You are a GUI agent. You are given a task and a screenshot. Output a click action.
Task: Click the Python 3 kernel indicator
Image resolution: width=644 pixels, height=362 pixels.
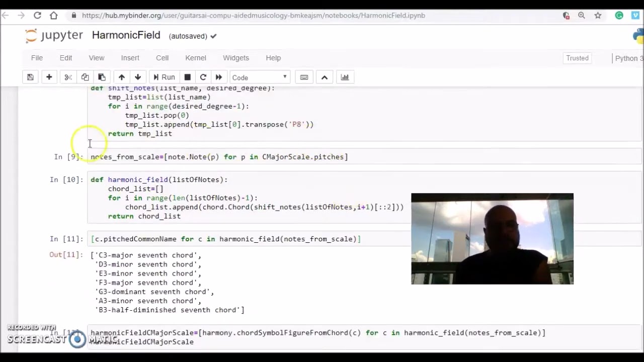(629, 58)
